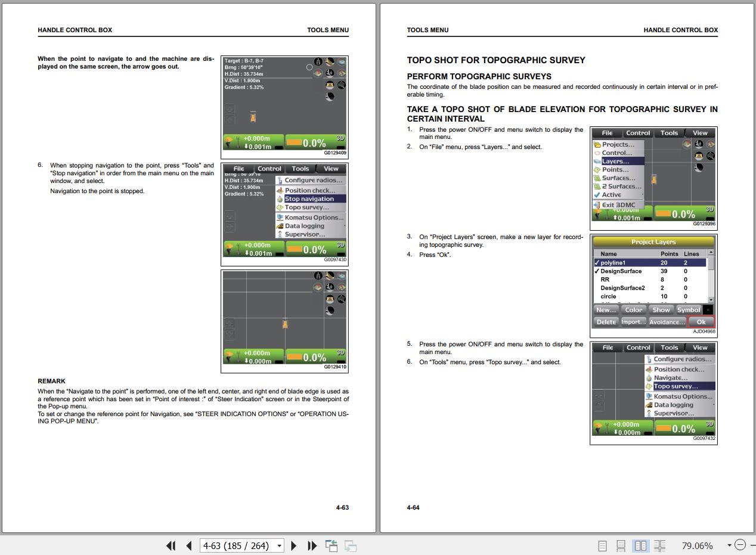Go to the previous page with the left arrow
Image resolution: width=756 pixels, height=555 pixels.
click(189, 545)
